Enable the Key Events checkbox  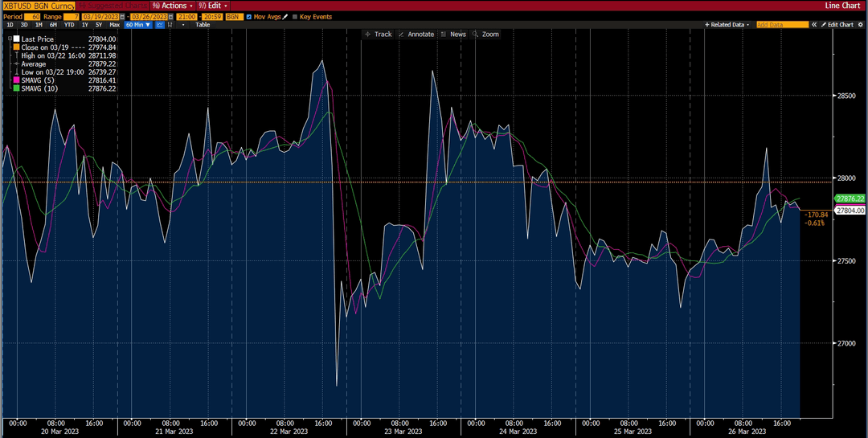295,17
